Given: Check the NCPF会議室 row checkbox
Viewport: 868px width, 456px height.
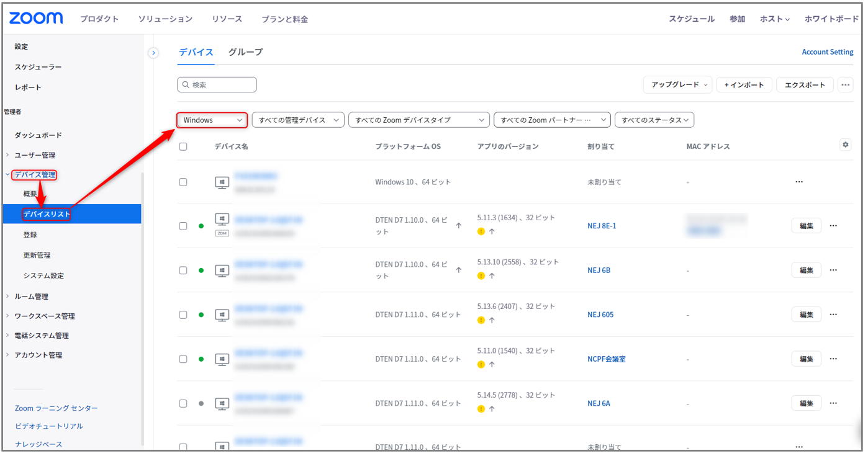Looking at the screenshot, I should [x=183, y=359].
